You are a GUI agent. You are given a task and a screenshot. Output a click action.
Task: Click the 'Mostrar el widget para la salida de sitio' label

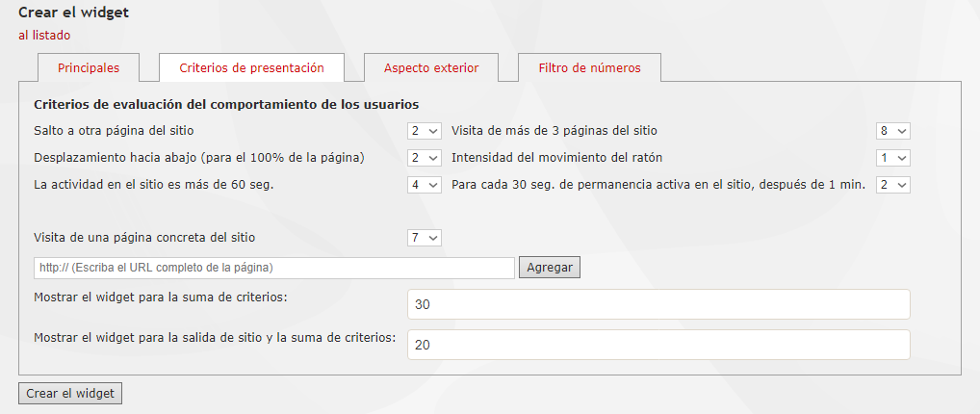click(215, 338)
